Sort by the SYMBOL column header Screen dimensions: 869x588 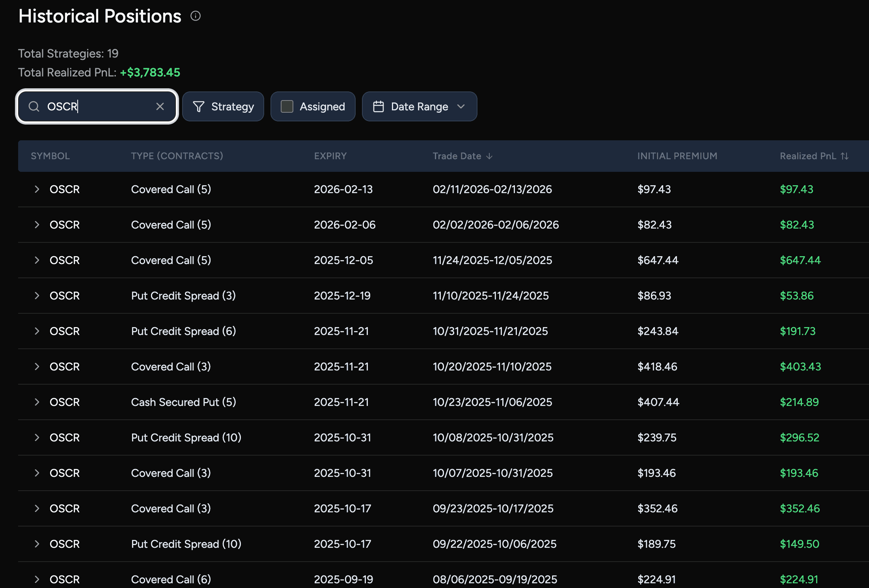[50, 156]
